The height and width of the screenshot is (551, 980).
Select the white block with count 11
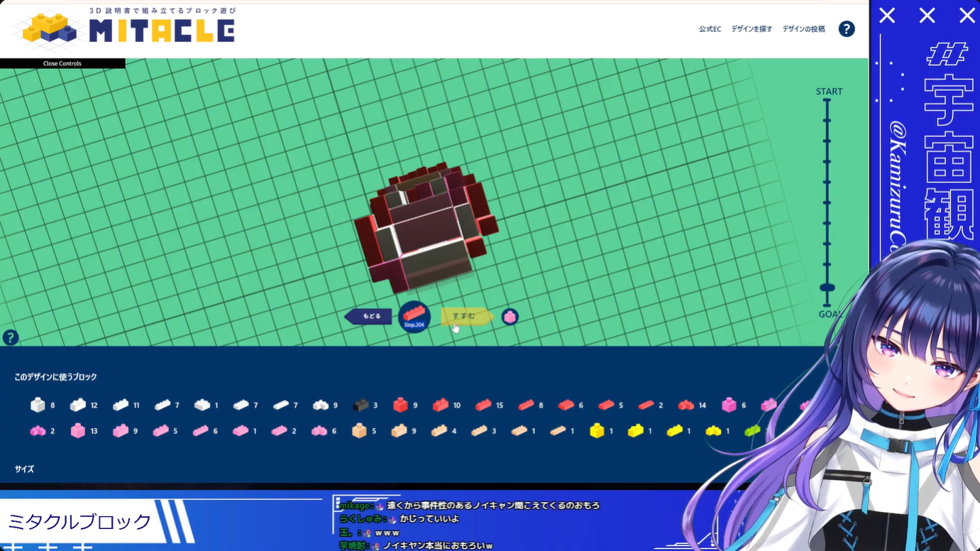[120, 405]
